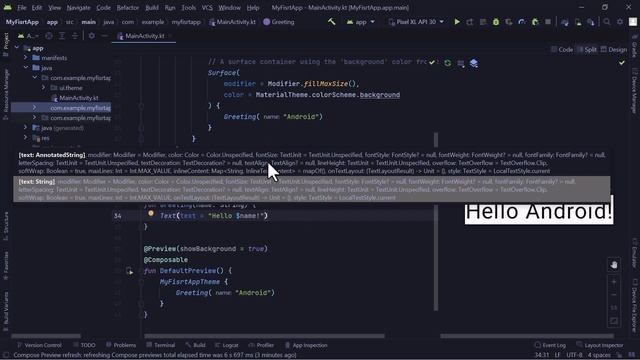
Task: Open the app run configuration dropdown
Action: [x=360, y=22]
